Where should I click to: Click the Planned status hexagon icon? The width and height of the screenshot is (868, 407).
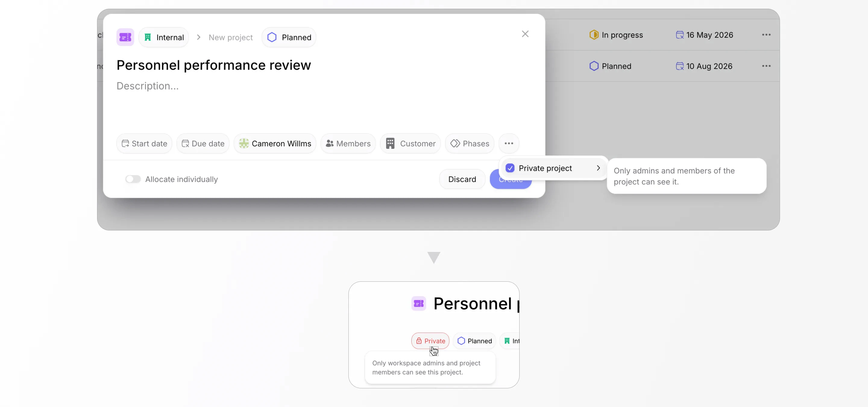(x=272, y=37)
